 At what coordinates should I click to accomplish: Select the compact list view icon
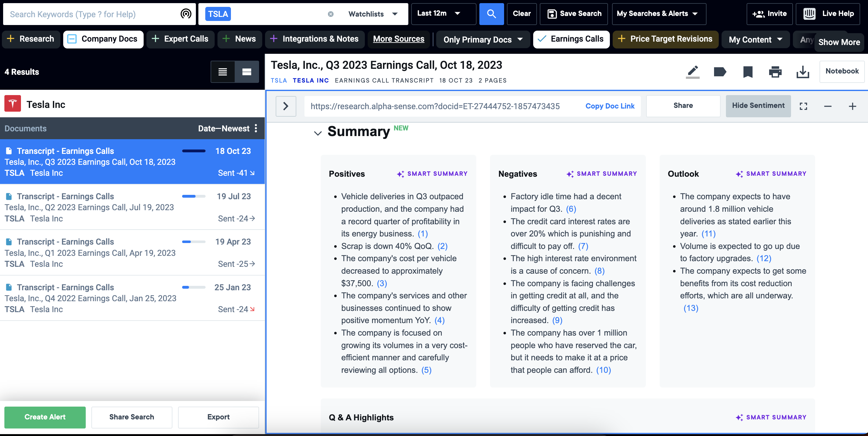coord(223,72)
